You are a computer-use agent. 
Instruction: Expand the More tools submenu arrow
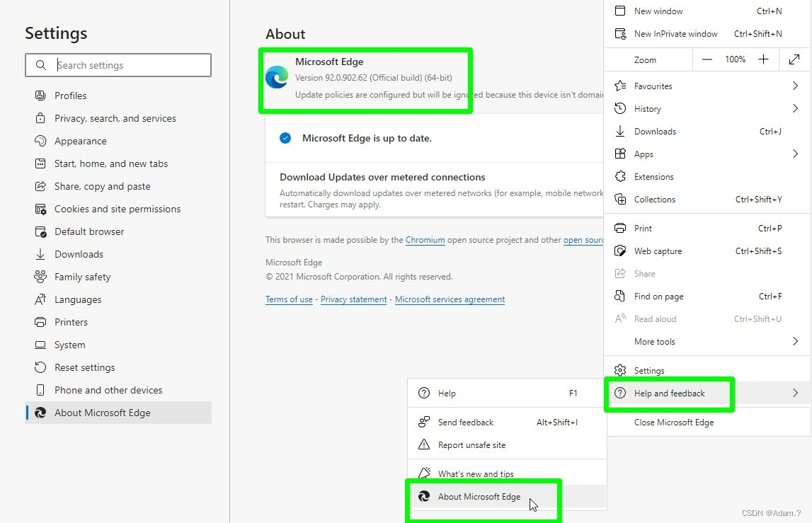pyautogui.click(x=796, y=341)
